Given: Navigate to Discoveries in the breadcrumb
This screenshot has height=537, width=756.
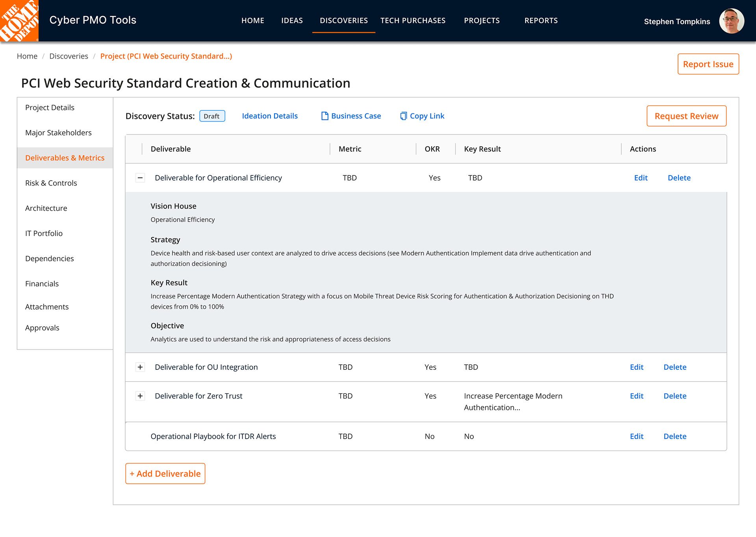Looking at the screenshot, I should [x=69, y=56].
